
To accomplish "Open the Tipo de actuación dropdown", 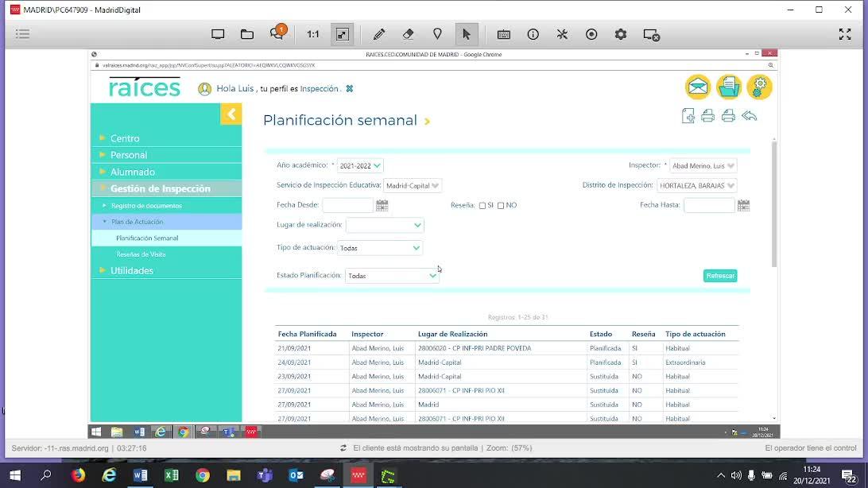I will click(x=380, y=248).
